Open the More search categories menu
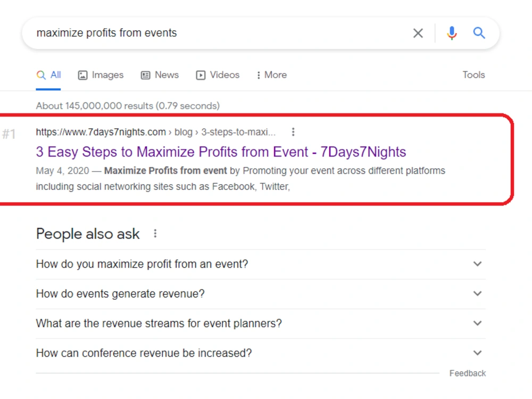This screenshot has height=399, width=532. click(272, 75)
